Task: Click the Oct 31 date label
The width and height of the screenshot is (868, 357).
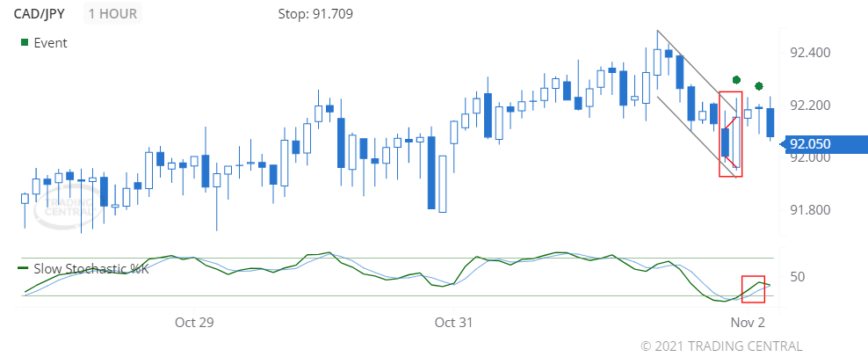Action: [455, 322]
